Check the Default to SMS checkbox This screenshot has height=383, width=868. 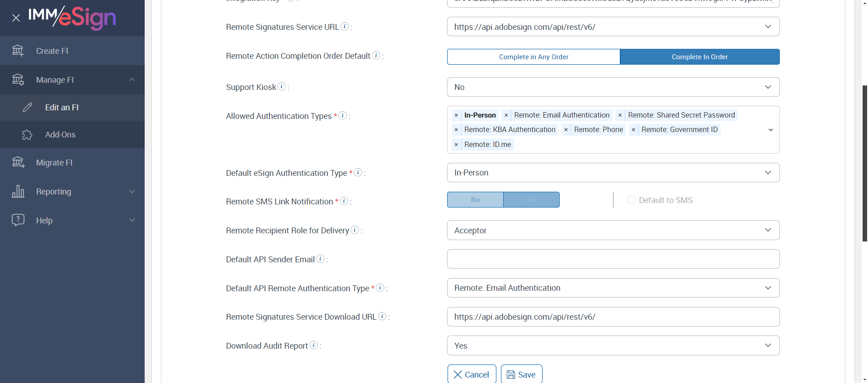click(x=631, y=200)
